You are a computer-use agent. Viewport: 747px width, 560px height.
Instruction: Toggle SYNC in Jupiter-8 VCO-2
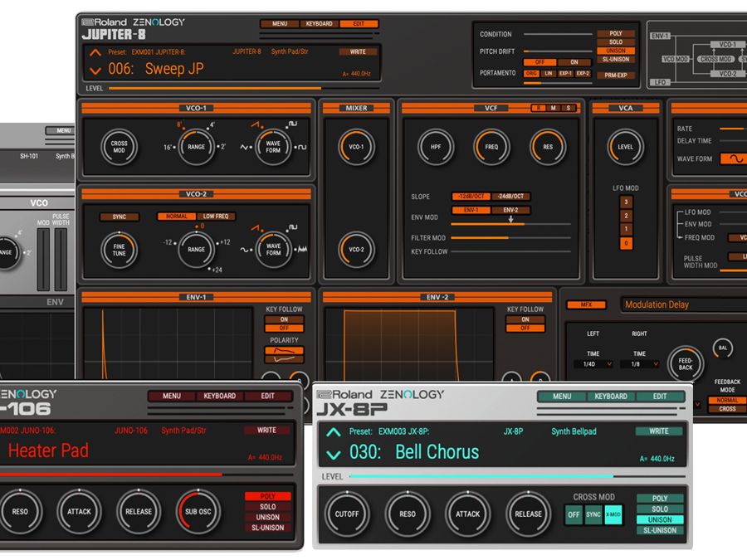pyautogui.click(x=119, y=217)
